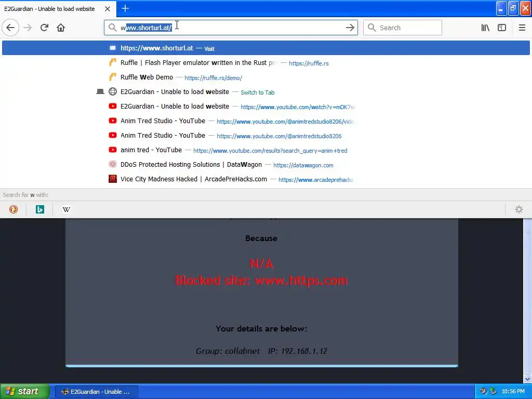
Task: Select 'anim tred - YouTube' search suggestion
Action: (x=265, y=150)
